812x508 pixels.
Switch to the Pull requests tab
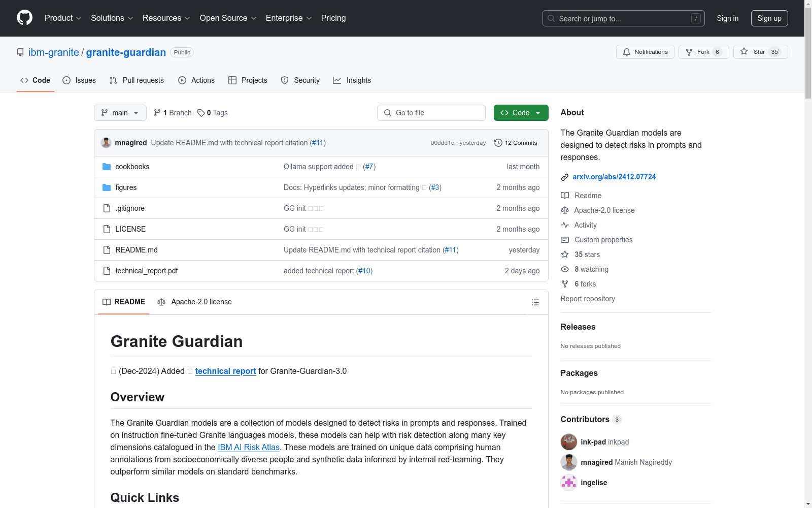click(137, 80)
